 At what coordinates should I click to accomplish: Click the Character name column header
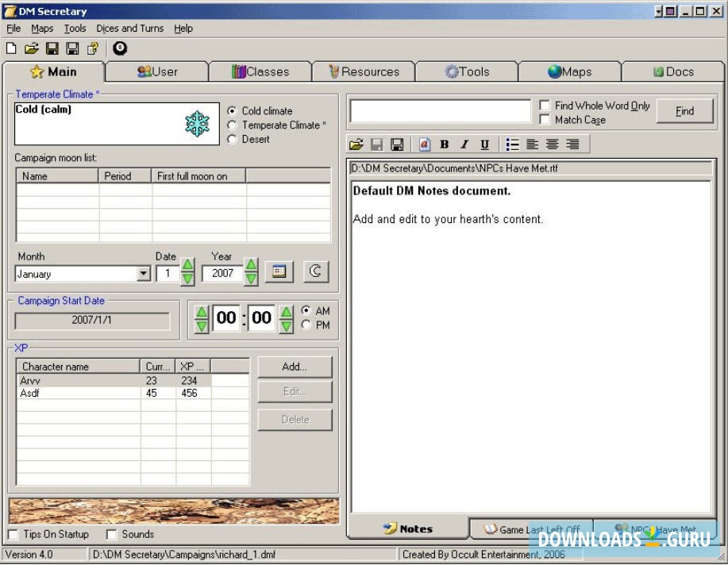(x=79, y=367)
